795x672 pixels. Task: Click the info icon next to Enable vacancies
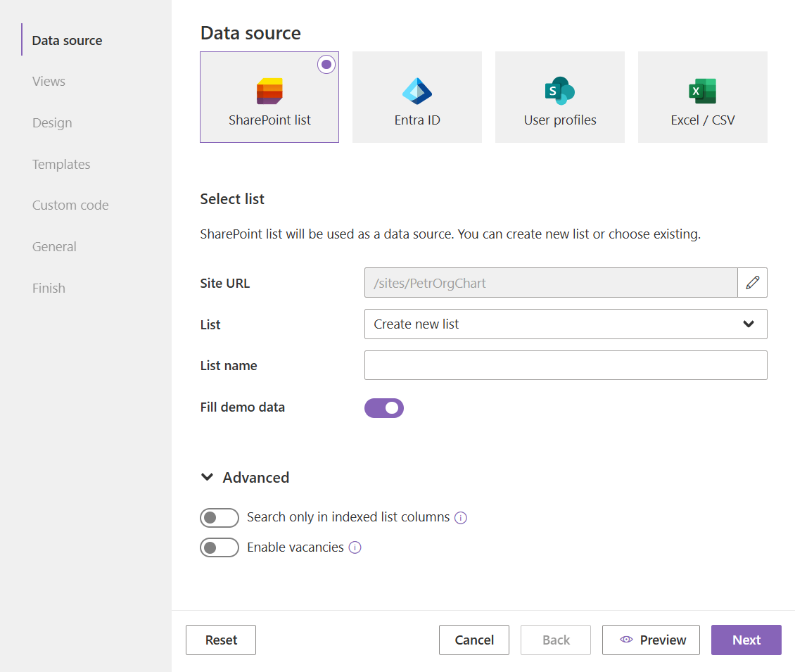(x=355, y=547)
